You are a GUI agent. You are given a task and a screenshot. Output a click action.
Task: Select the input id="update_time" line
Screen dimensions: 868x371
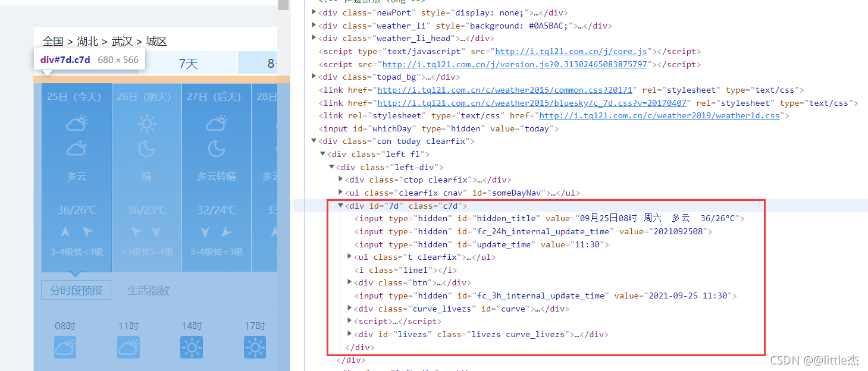click(482, 244)
